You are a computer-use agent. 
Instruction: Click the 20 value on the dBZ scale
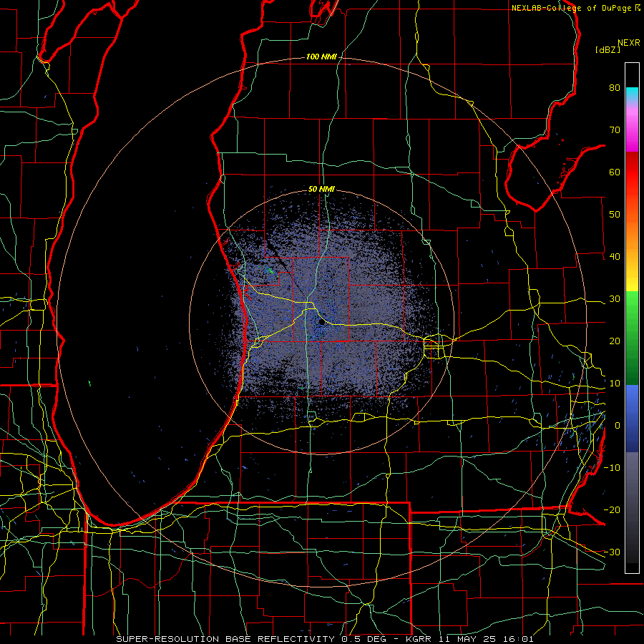tap(615, 341)
